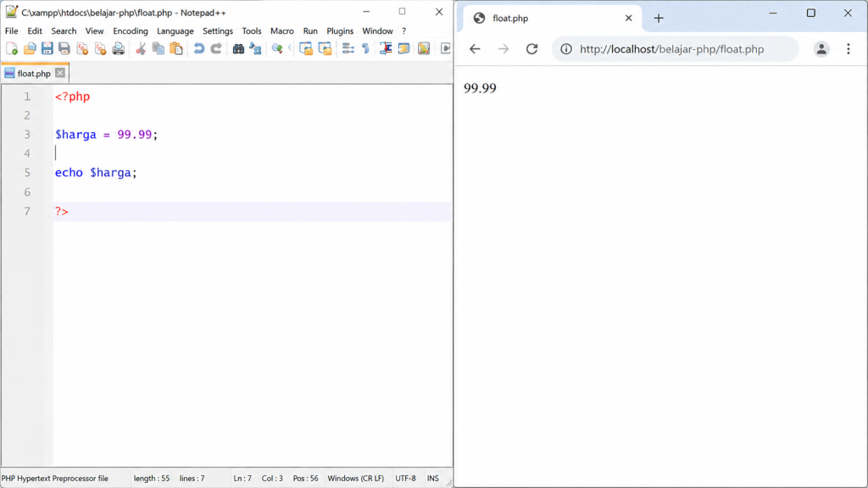
Task: Toggle show all characters
Action: tap(365, 48)
